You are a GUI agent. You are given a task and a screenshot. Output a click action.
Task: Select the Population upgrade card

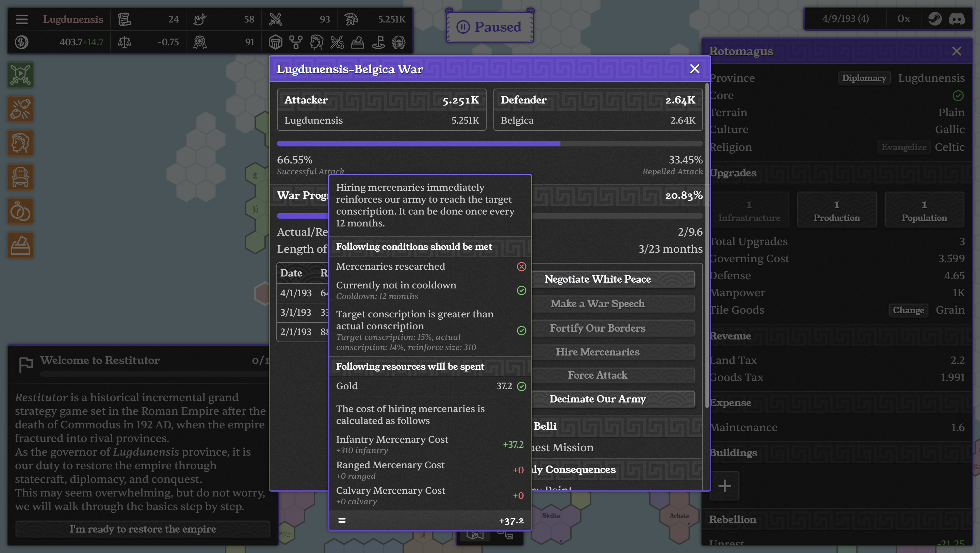[x=924, y=210]
